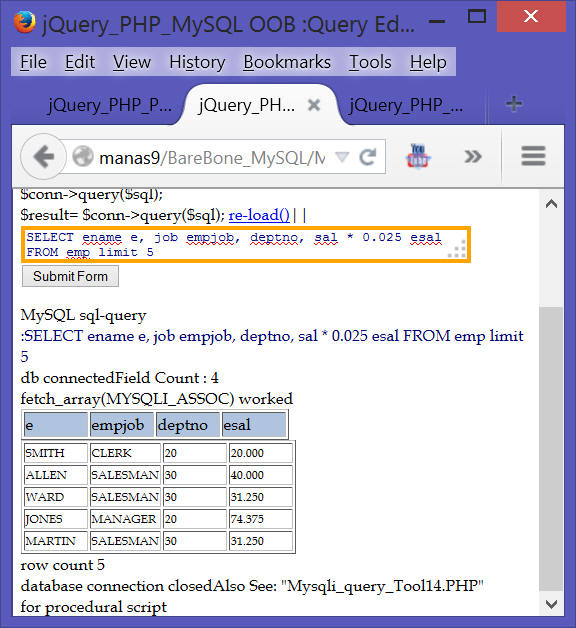Show more toolbar items via double chevron

(473, 156)
